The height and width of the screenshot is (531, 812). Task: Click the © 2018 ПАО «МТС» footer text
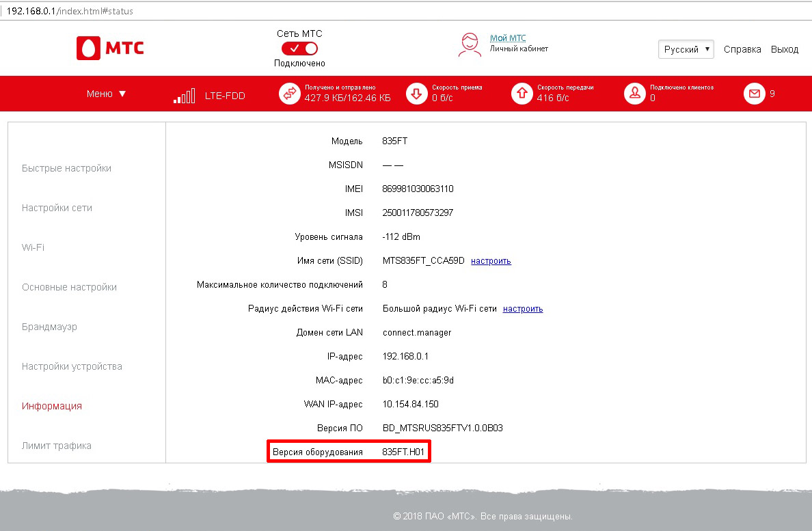click(483, 516)
